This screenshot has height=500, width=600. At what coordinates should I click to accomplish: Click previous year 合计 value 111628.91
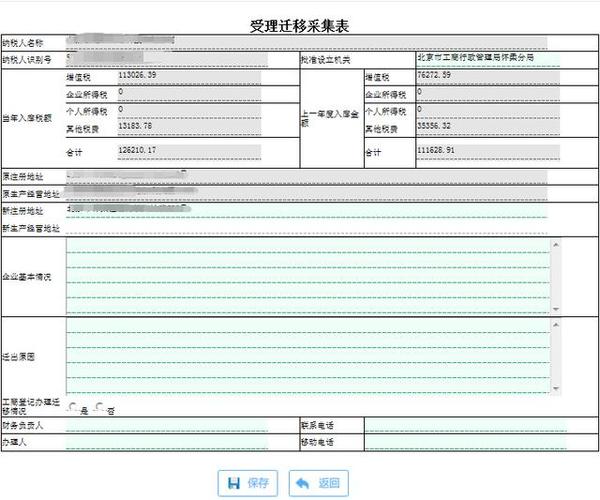(x=488, y=152)
